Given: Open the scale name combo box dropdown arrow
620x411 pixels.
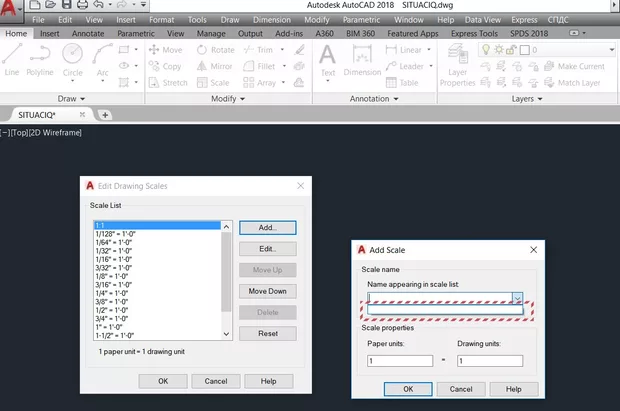Looking at the screenshot, I should pos(517,297).
